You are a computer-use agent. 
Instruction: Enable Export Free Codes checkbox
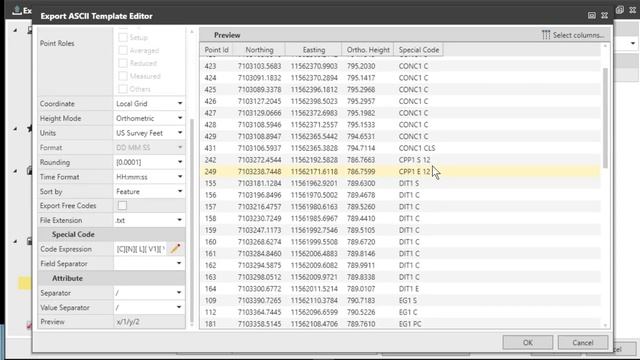(x=122, y=206)
